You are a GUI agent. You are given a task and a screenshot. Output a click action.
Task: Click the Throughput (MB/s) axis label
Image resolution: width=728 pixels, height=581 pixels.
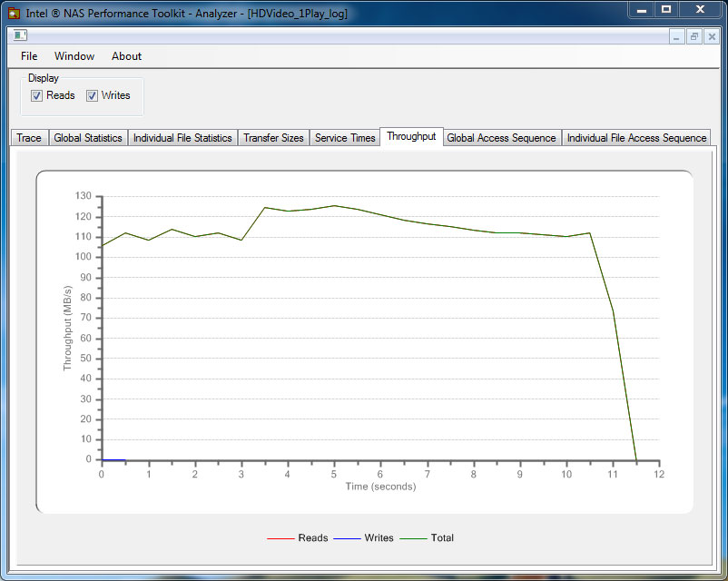(68, 328)
